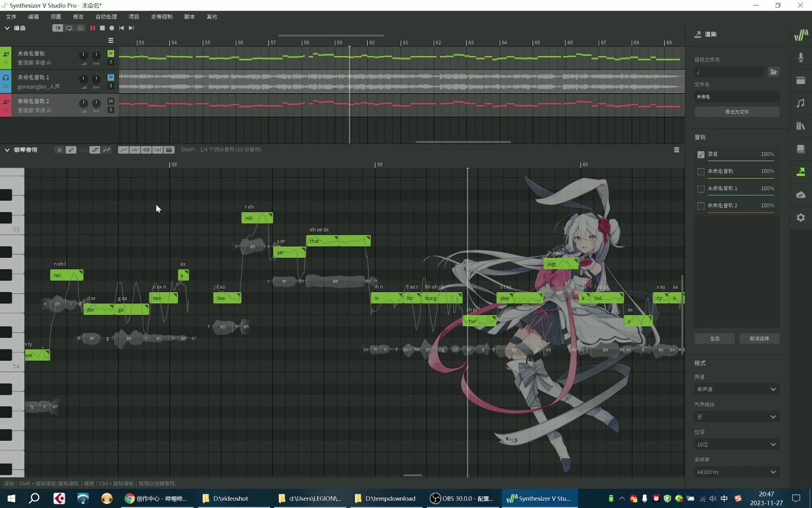Open the arrangement track list hamburger menu
Image resolution: width=812 pixels, height=508 pixels.
pyautogui.click(x=111, y=40)
